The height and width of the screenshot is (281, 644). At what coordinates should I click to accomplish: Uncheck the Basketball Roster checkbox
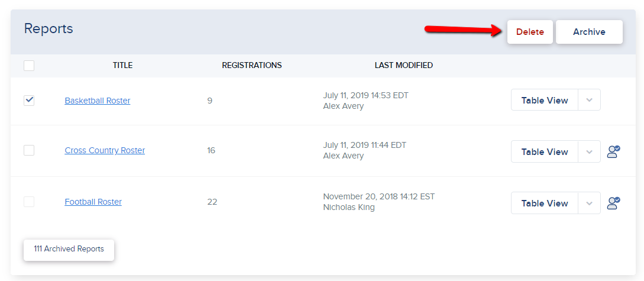point(29,100)
